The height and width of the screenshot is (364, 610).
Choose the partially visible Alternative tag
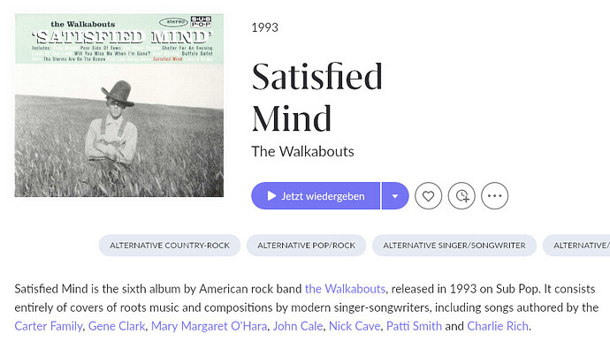pos(579,245)
